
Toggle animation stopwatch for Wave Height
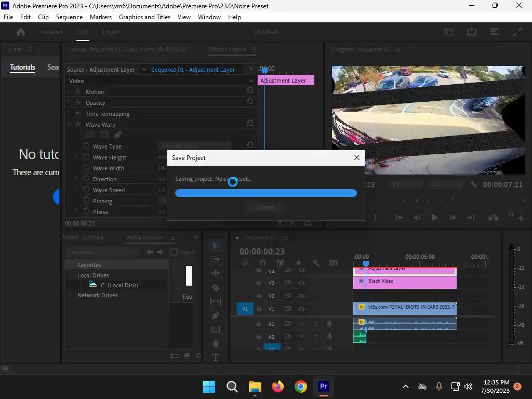coord(87,157)
